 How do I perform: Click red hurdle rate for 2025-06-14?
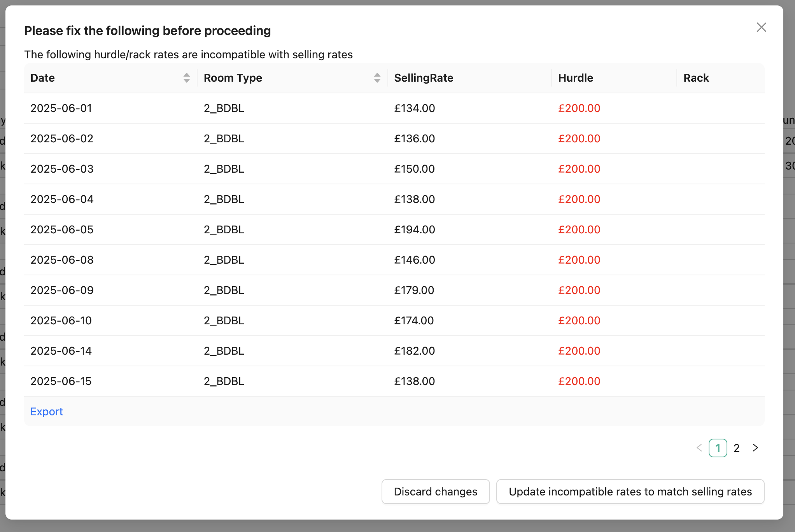click(579, 351)
